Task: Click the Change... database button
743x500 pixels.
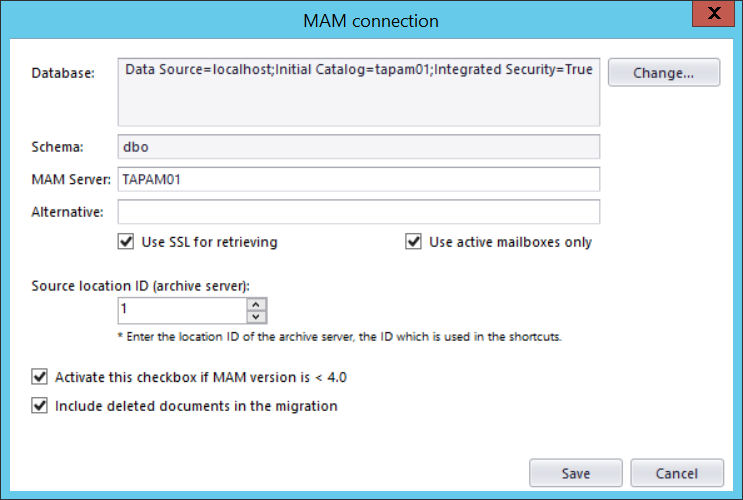Action: click(x=663, y=73)
